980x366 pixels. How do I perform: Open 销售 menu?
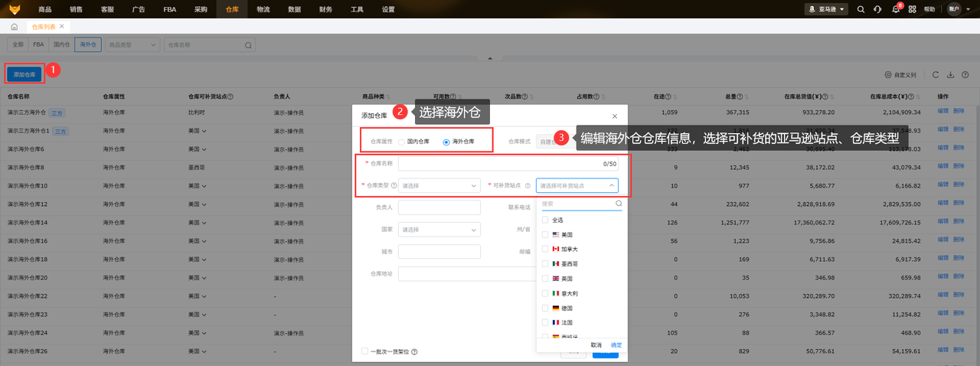(76, 9)
